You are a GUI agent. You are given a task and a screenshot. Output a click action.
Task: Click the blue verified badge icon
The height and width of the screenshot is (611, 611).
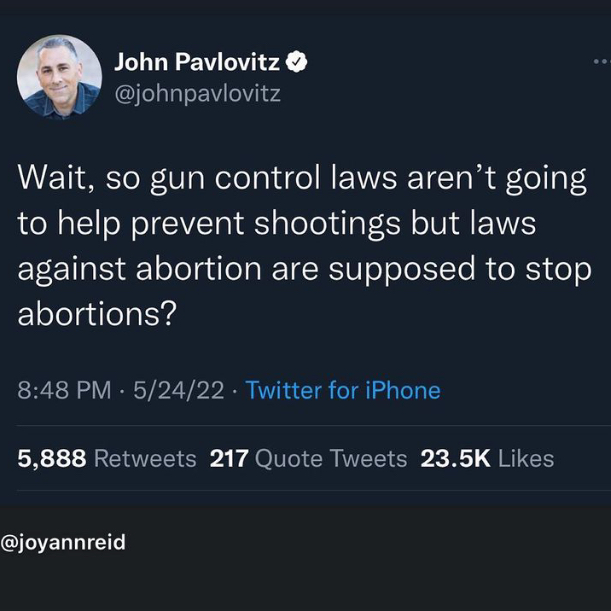coord(297,62)
